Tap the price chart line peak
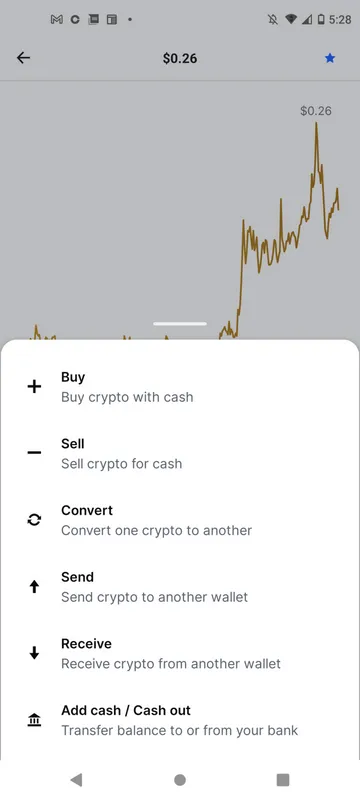360x800 pixels. pyautogui.click(x=316, y=123)
